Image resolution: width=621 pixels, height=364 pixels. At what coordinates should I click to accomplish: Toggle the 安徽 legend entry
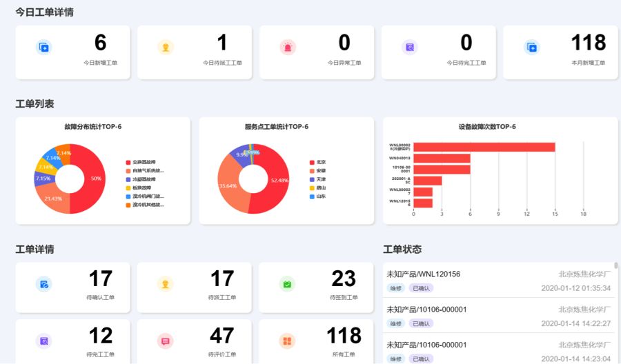[x=317, y=171]
